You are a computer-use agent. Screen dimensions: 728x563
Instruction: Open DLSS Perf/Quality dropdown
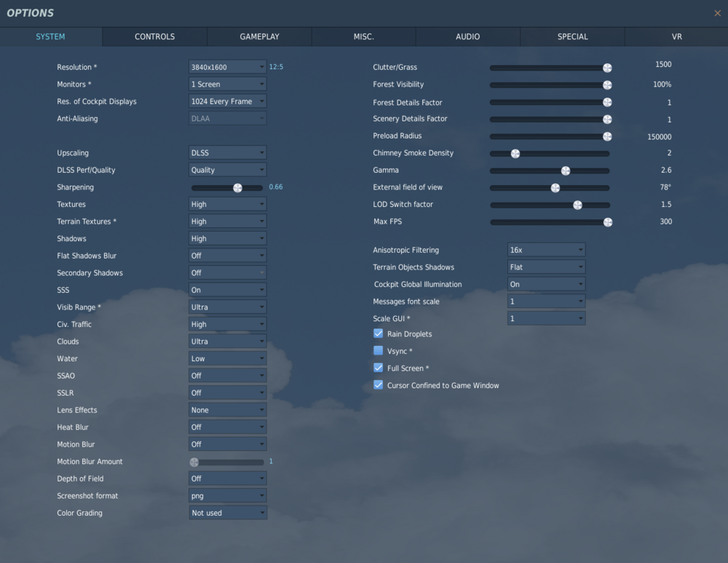(x=227, y=170)
